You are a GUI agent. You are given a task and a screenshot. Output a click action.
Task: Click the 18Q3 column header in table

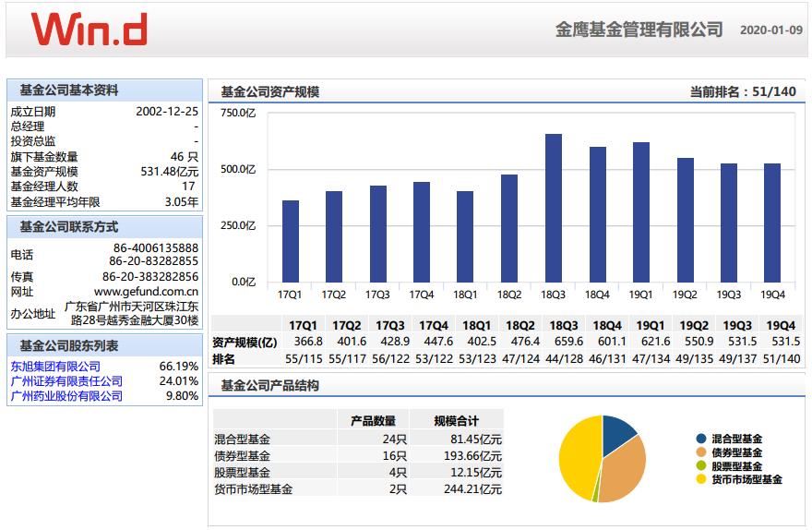564,325
